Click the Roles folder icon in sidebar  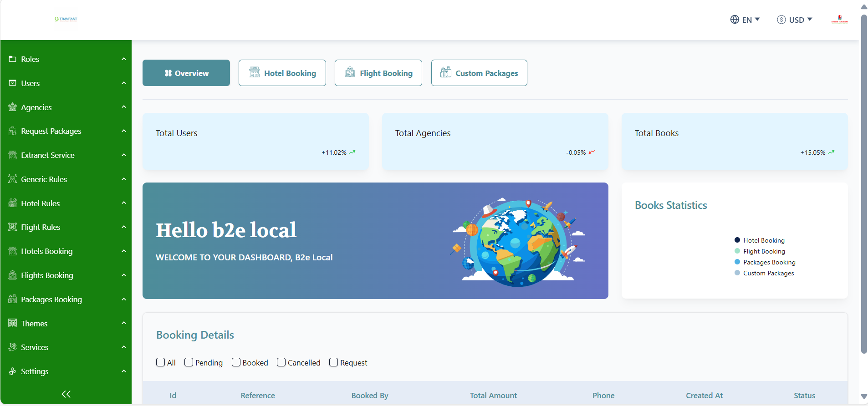[13, 59]
